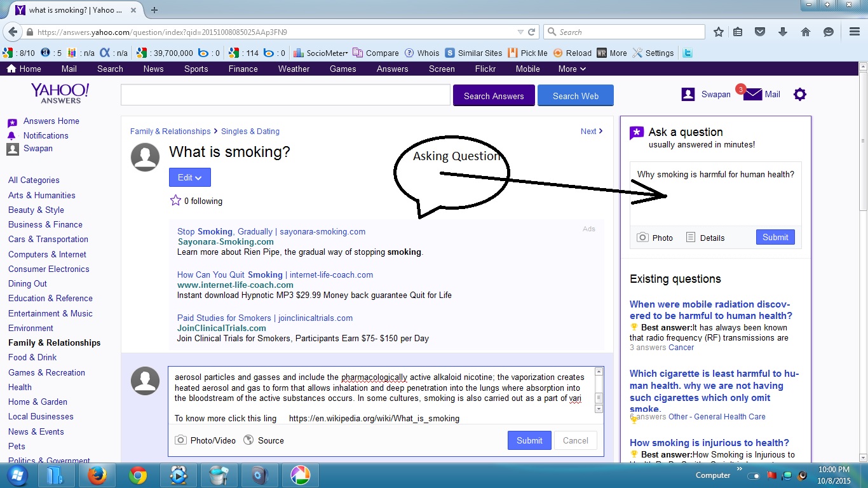Click the Answers Home star icon
The height and width of the screenshot is (488, 868).
(x=12, y=122)
